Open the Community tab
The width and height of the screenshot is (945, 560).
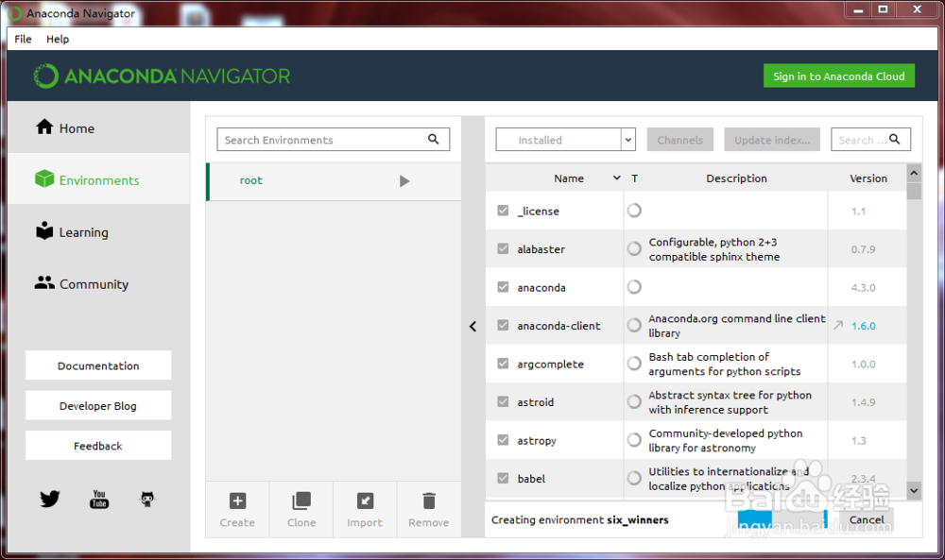tap(99, 283)
